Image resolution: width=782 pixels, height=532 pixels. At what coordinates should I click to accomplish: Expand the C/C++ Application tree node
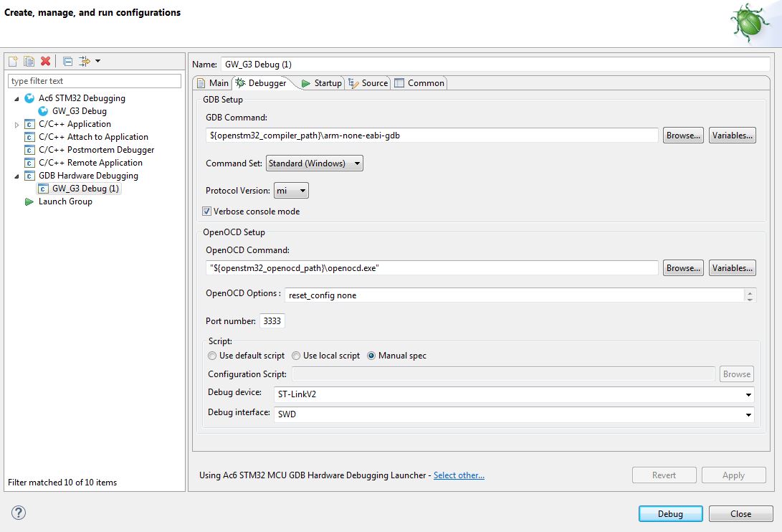[x=17, y=125]
